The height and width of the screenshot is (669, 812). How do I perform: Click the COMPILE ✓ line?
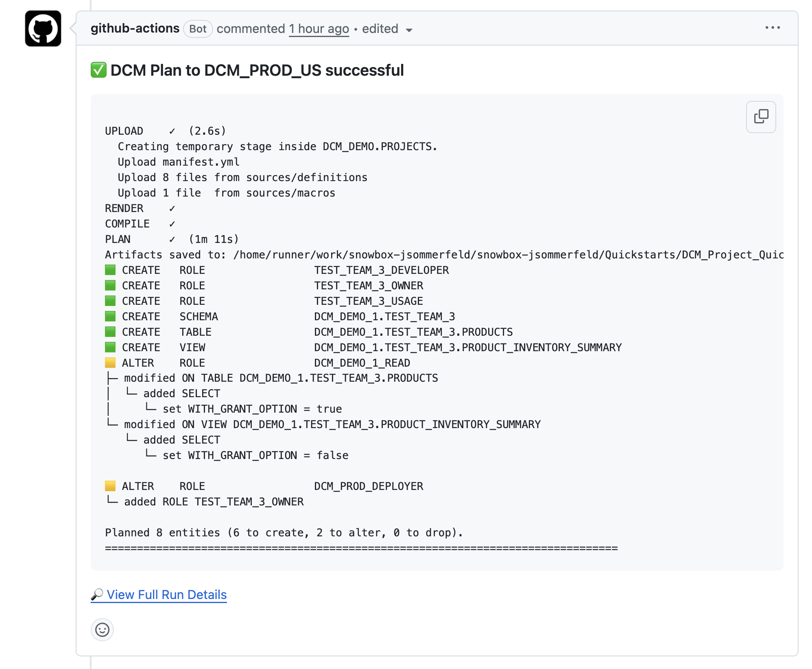pyautogui.click(x=140, y=224)
